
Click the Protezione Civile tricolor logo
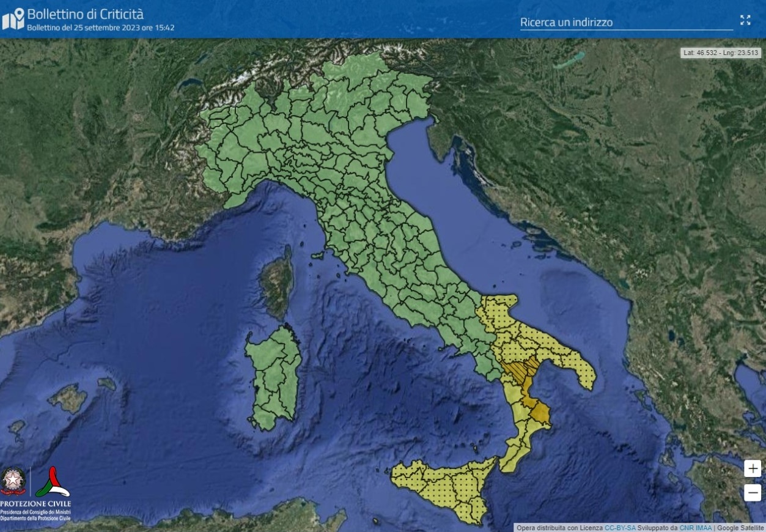tap(53, 482)
